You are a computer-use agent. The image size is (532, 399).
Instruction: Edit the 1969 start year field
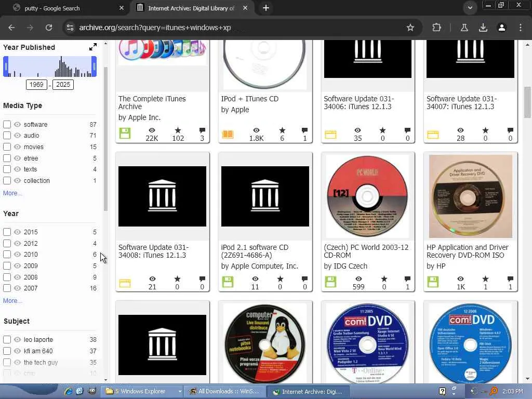(x=36, y=85)
